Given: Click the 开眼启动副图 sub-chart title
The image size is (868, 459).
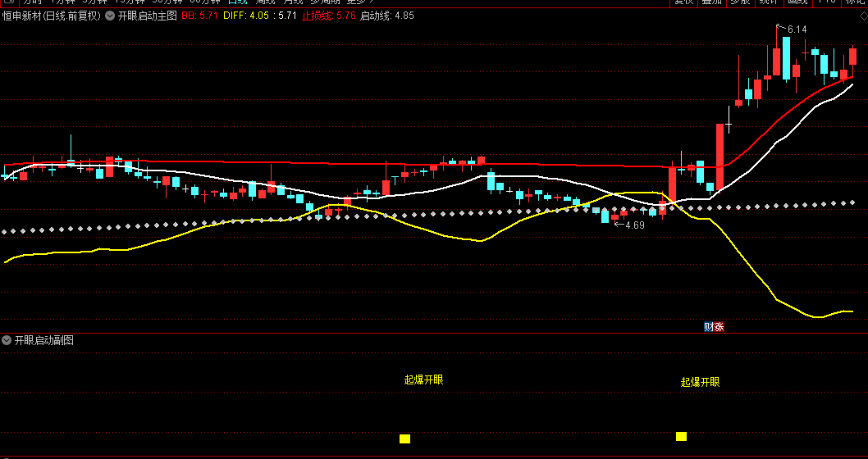Looking at the screenshot, I should point(43,341).
